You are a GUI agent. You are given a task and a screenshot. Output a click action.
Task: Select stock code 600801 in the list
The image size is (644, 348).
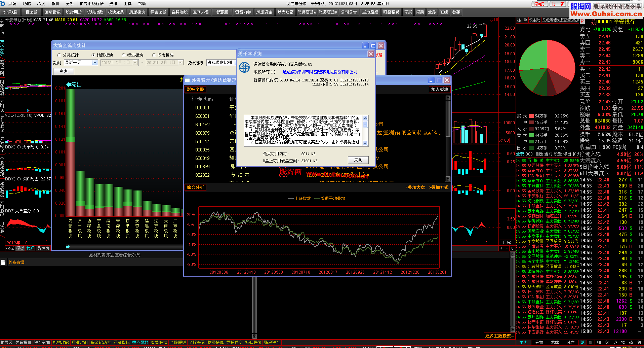(202, 116)
